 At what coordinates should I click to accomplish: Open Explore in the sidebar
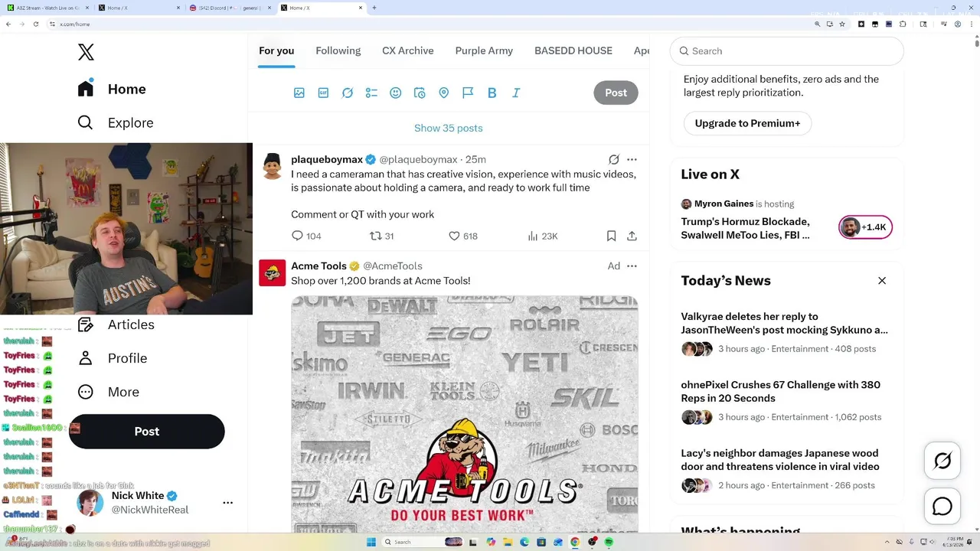(x=116, y=122)
